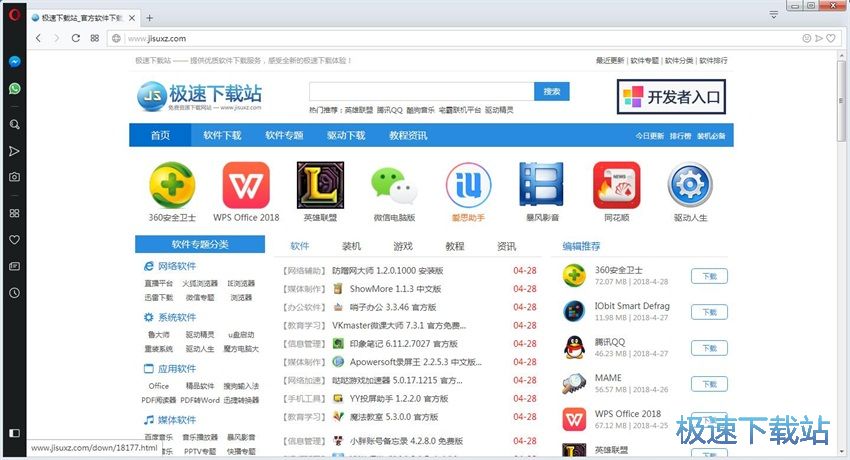The width and height of the screenshot is (850, 460).
Task: Click 软件排行 link in the top bar
Action: 713,61
